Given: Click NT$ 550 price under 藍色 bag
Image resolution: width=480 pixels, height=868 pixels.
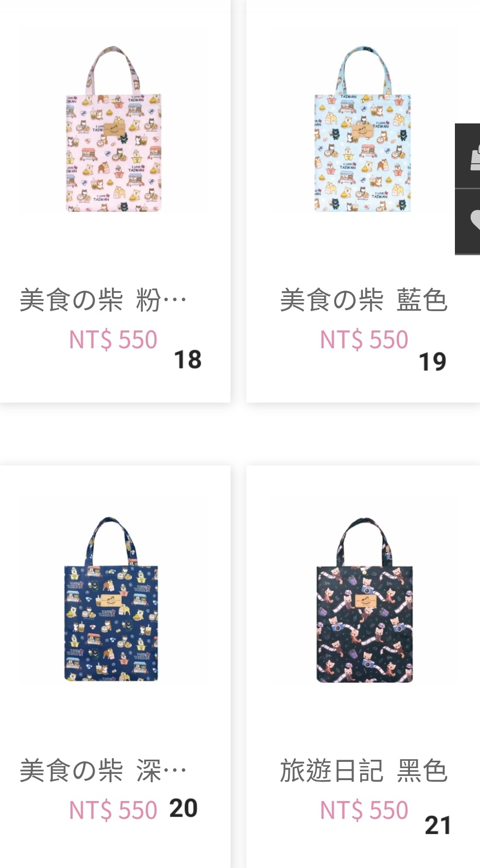Looking at the screenshot, I should tap(364, 340).
